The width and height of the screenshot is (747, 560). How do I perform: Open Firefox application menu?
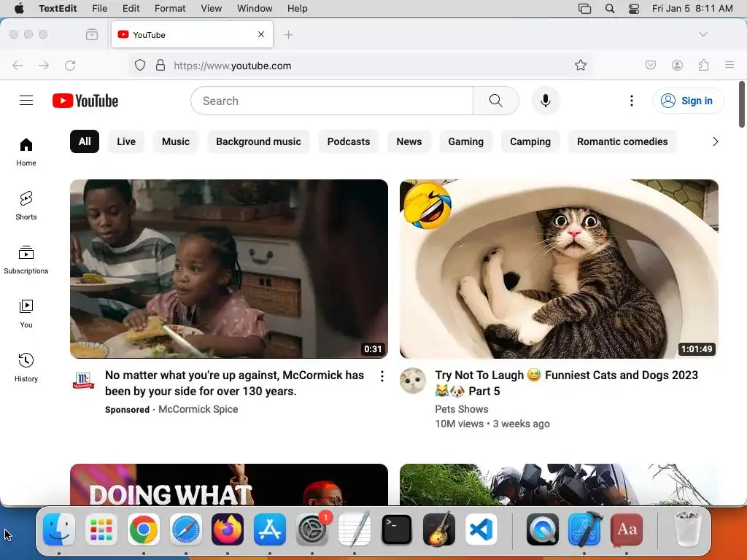tap(729, 65)
